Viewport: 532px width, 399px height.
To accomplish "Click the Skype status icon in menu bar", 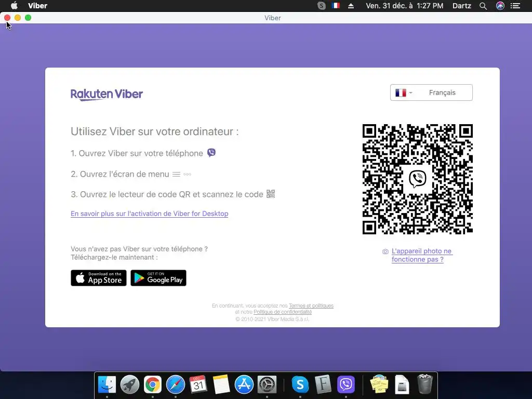I will click(321, 6).
